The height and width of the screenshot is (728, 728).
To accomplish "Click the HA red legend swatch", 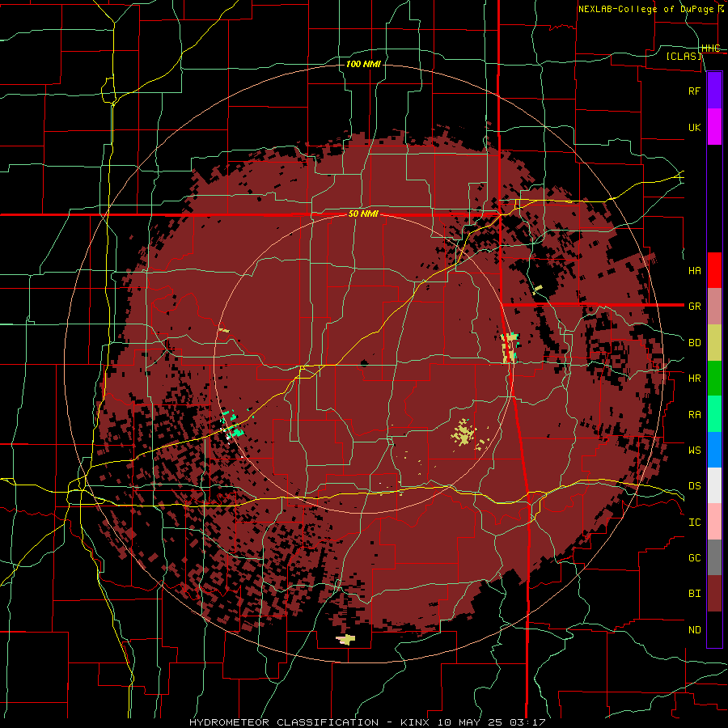I will pyautogui.click(x=714, y=270).
